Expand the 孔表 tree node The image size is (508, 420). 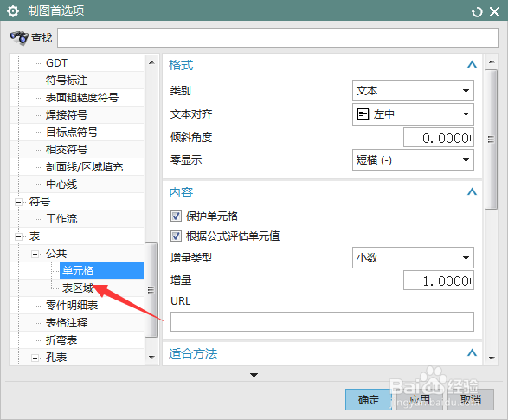pos(35,358)
